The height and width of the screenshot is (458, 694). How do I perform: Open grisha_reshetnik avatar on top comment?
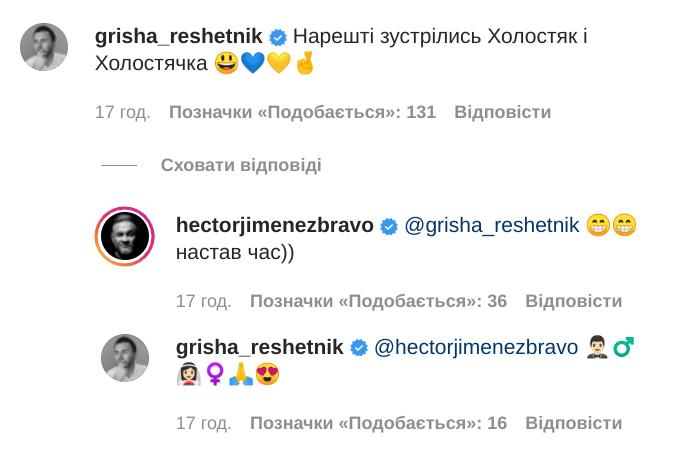(x=44, y=47)
